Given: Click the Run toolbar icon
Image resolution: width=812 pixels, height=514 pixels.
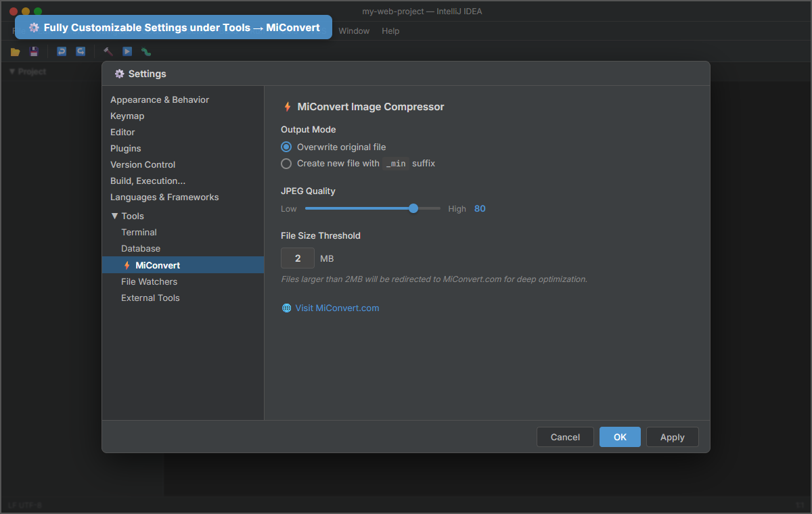Looking at the screenshot, I should (x=127, y=51).
